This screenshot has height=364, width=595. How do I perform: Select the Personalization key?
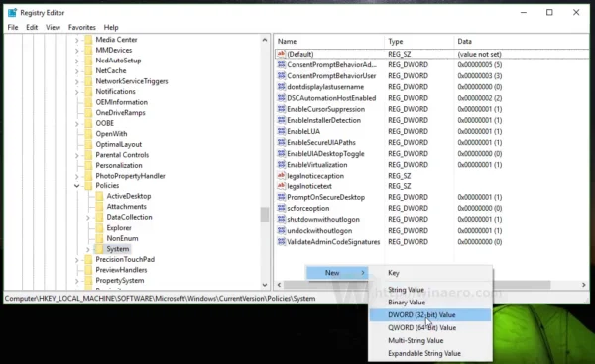click(119, 165)
